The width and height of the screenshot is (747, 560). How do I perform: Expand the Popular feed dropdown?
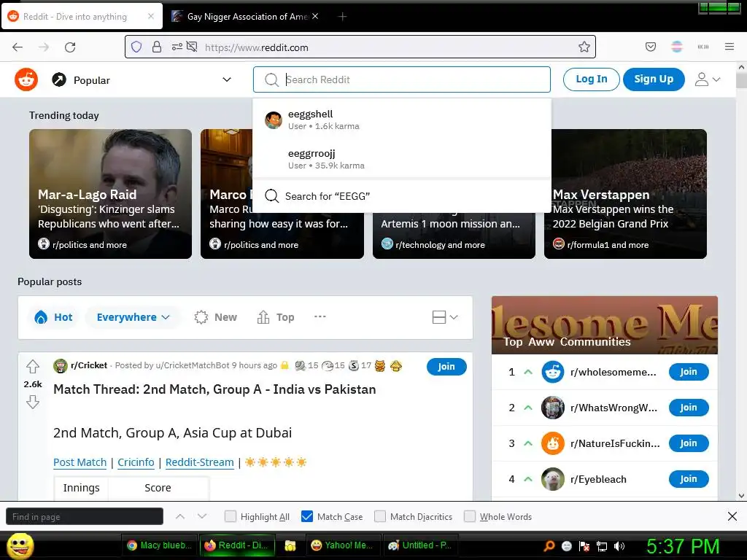[x=227, y=79]
